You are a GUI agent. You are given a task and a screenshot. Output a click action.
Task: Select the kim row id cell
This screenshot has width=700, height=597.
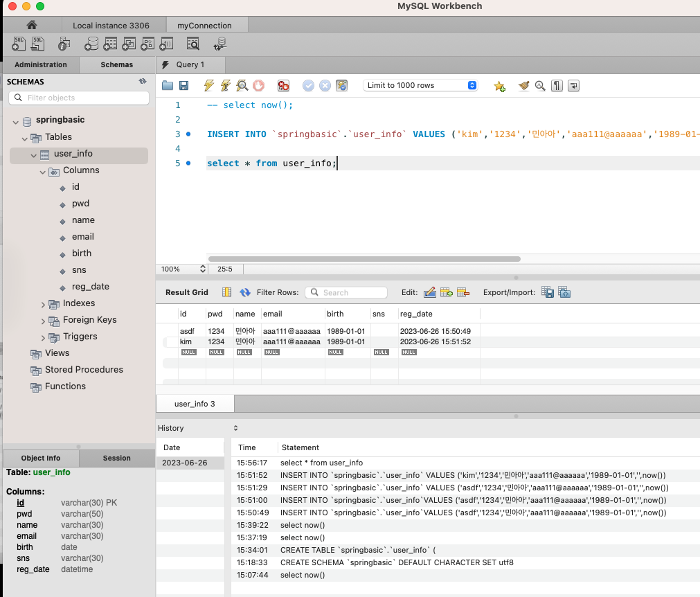192,341
